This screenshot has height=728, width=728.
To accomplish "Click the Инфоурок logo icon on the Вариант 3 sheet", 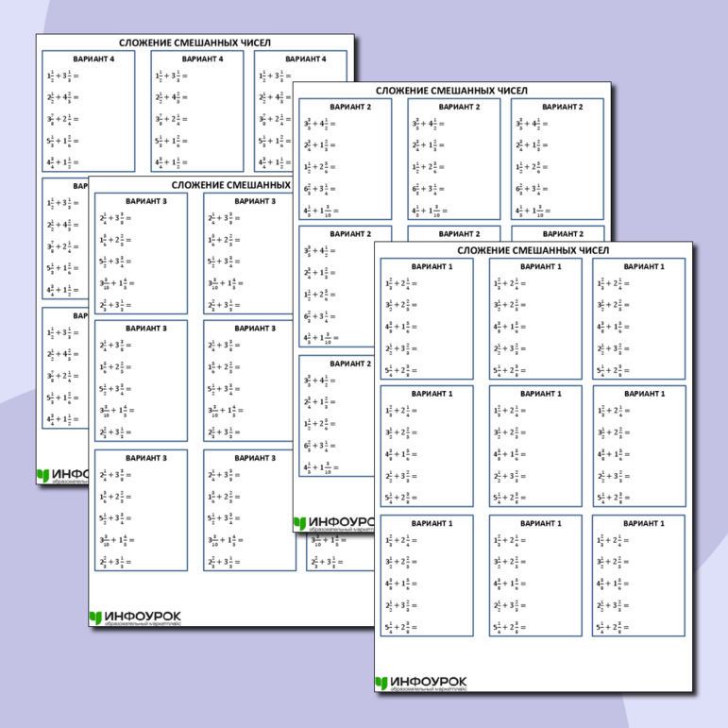I will coord(95,618).
